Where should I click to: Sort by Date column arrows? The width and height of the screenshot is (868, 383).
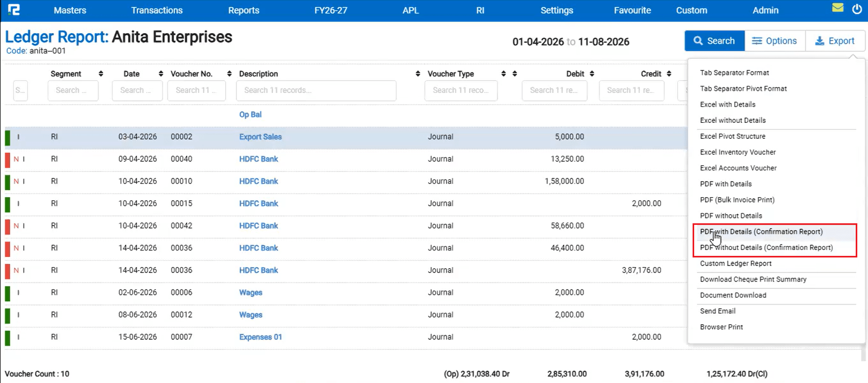point(161,74)
